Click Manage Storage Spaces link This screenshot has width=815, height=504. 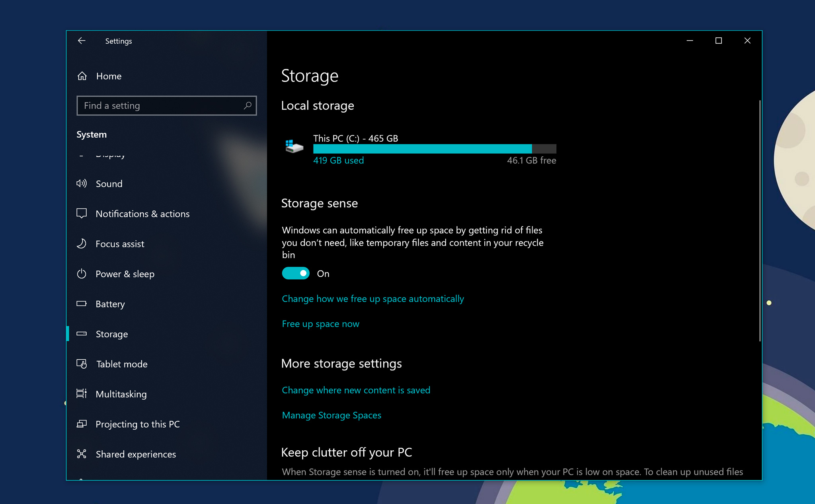331,415
